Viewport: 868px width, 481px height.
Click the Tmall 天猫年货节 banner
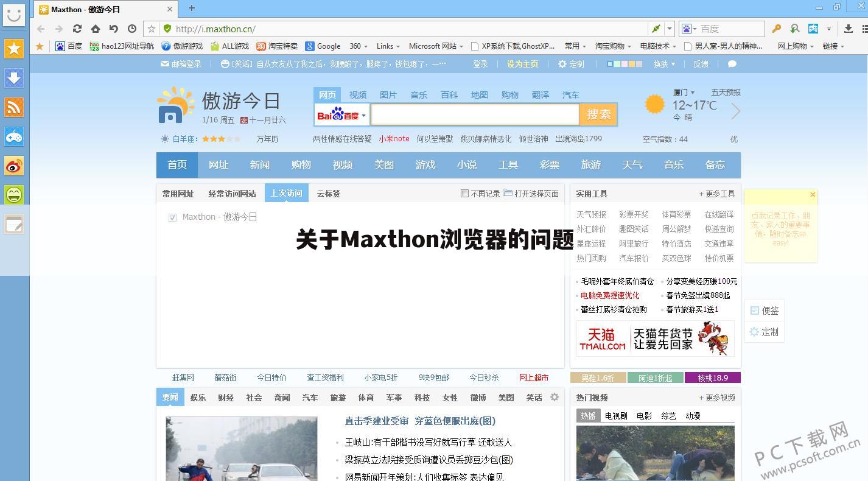point(656,339)
